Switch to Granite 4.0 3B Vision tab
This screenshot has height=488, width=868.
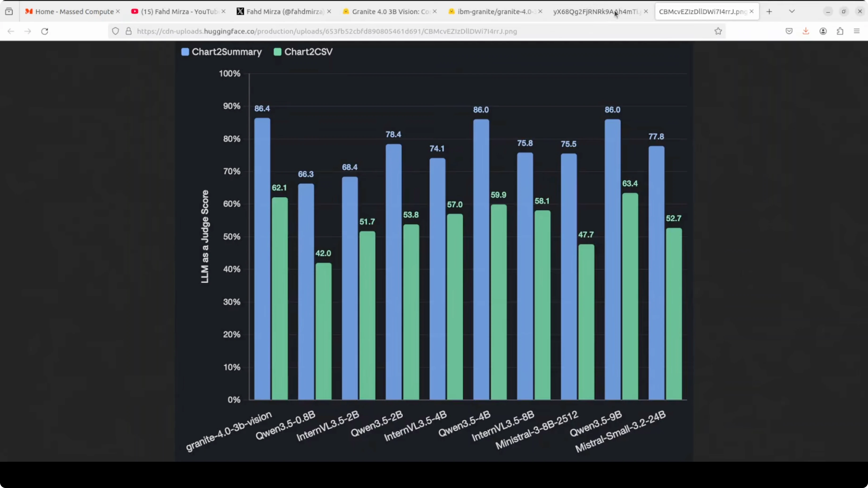(x=390, y=12)
